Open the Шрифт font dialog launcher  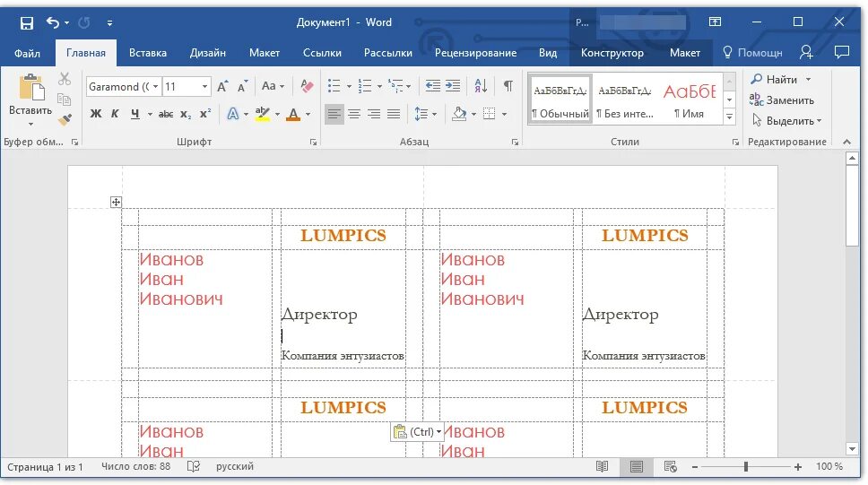pos(313,143)
